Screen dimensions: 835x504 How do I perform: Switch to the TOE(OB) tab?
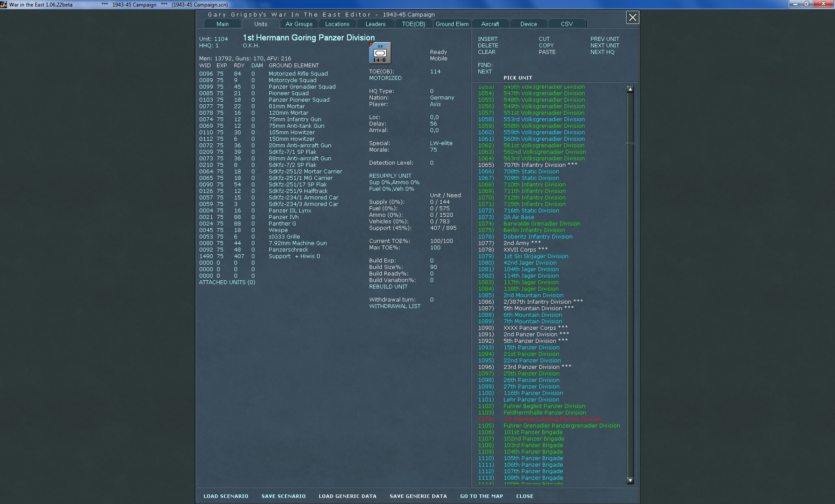coord(413,24)
